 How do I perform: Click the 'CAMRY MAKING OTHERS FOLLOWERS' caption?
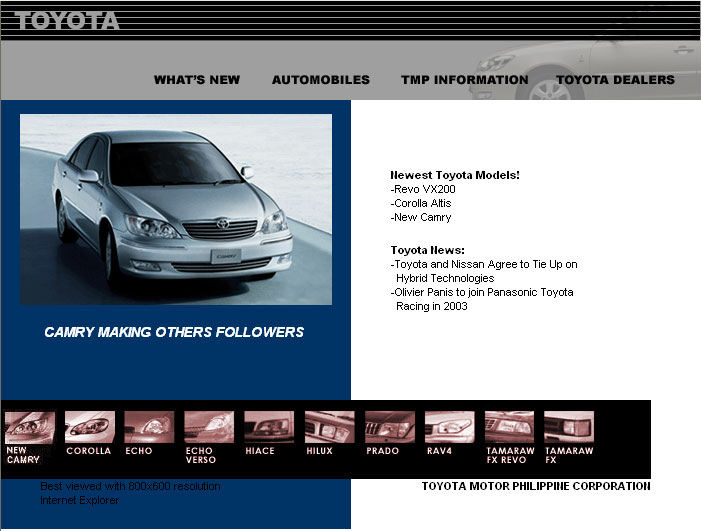click(174, 332)
